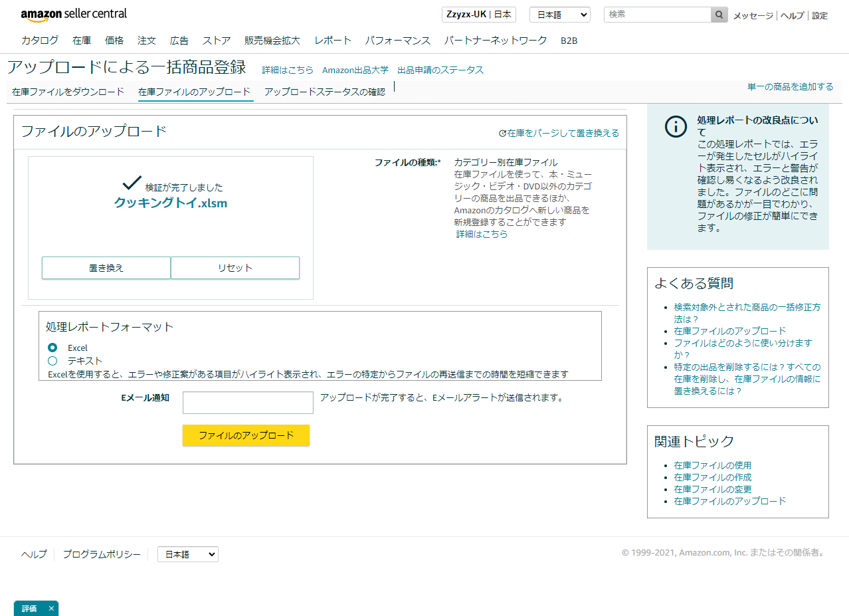Switch to the アップロードステータスの確認 tab

[x=324, y=92]
